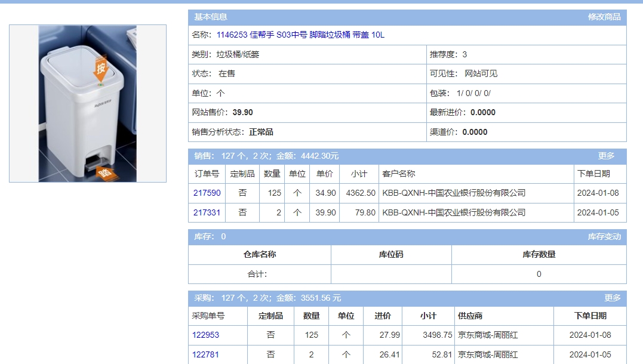Click 更多 in the 采购 section header
The image size is (643, 364).
click(612, 298)
